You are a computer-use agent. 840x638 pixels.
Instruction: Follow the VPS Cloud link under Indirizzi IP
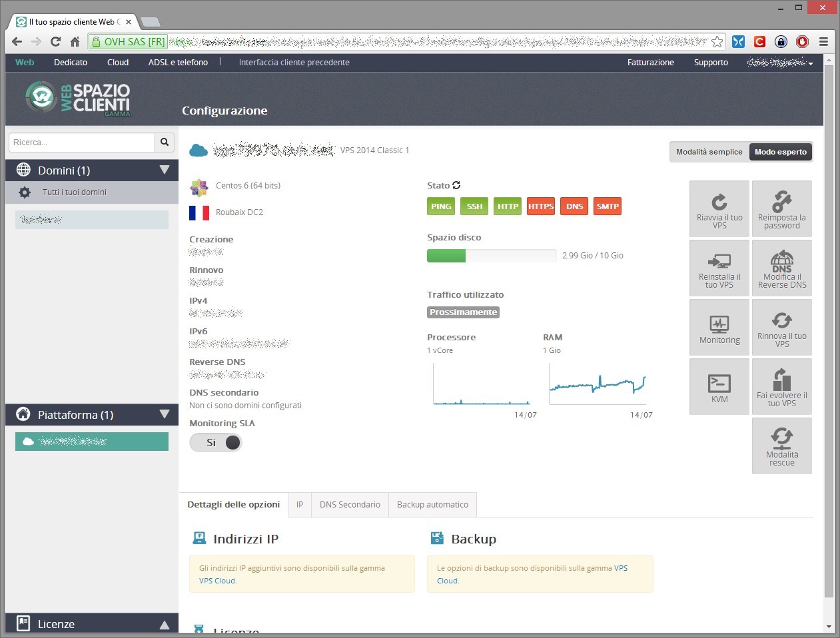tap(217, 581)
